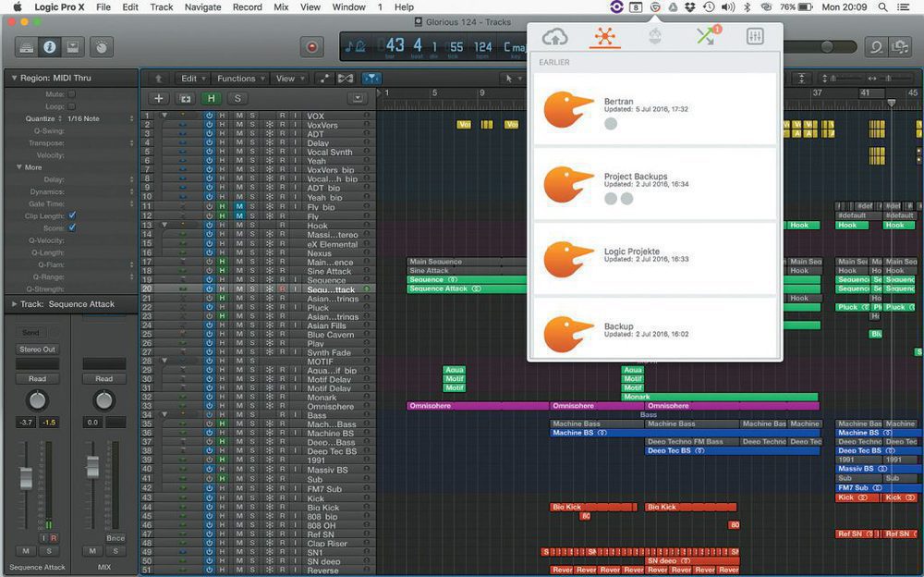The image size is (924, 577).
Task: Enable the Loop checkbox in Region inspector
Action: (x=72, y=106)
